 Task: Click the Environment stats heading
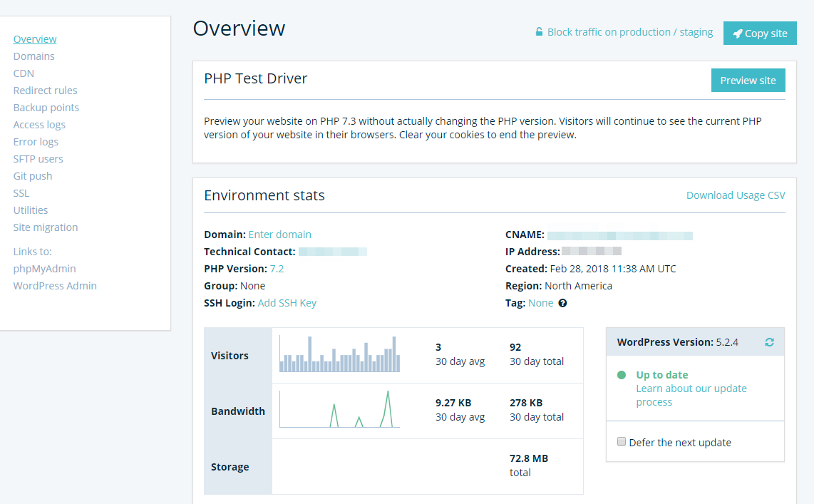pyautogui.click(x=264, y=195)
